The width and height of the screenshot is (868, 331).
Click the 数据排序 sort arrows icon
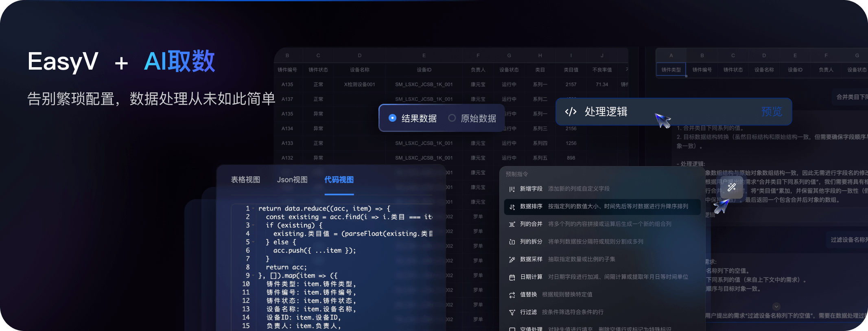click(x=512, y=207)
